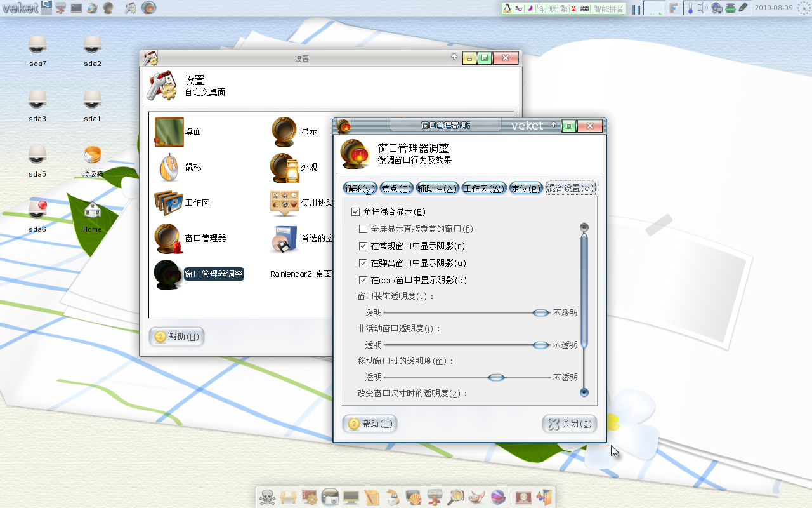This screenshot has width=812, height=508.
Task: Click the 繁 traditional Chinese toggle
Action: coord(564,8)
